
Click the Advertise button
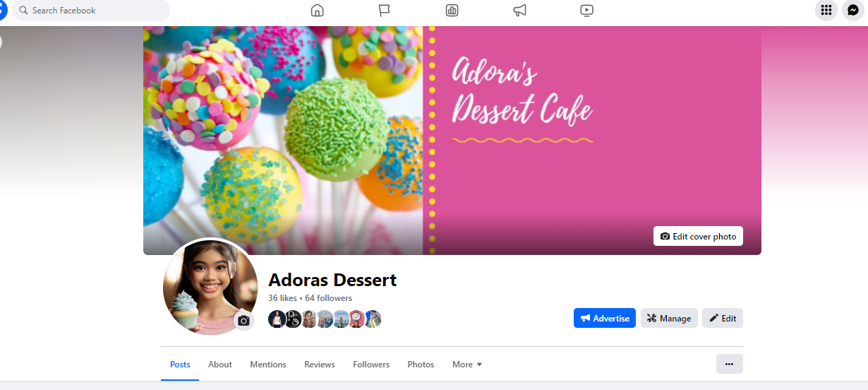pos(605,318)
